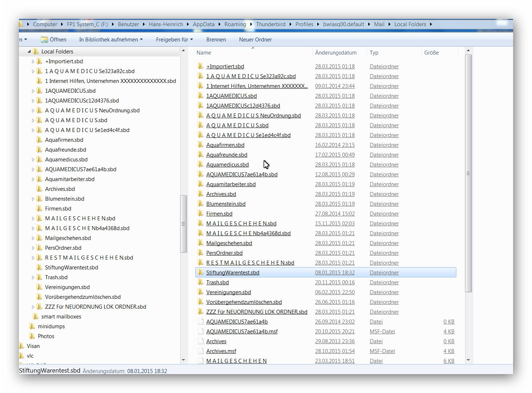Click file icon of Archives.msf
This screenshot has width=532, height=393.
coord(201,351)
